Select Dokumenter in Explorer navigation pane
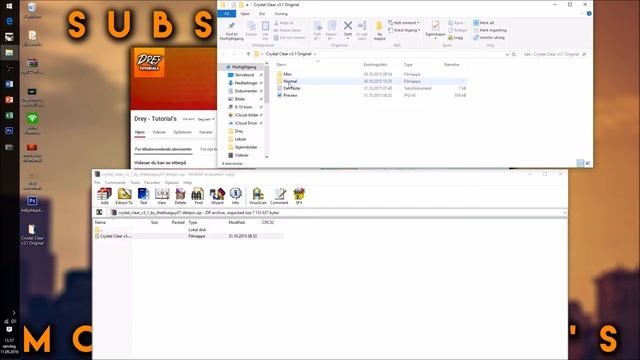 coord(245,91)
